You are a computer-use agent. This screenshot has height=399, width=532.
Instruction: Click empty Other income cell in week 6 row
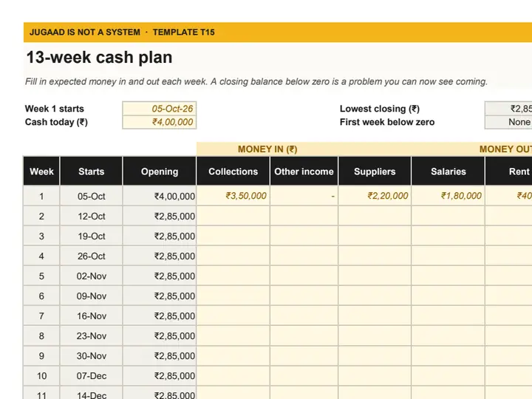(304, 296)
